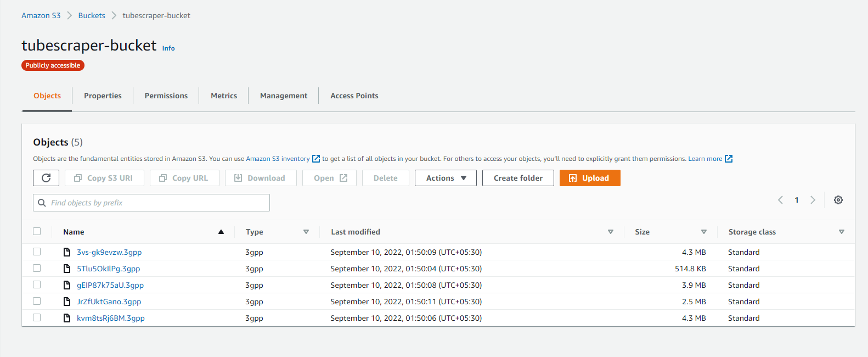Click the 514.8 KB size value

click(x=690, y=269)
